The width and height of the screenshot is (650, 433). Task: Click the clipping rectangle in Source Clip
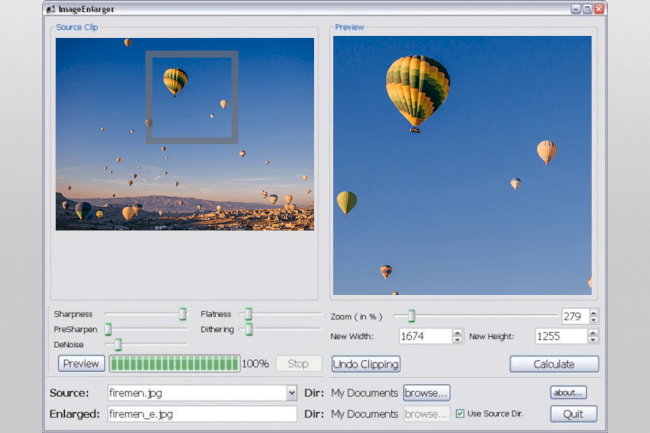(192, 97)
